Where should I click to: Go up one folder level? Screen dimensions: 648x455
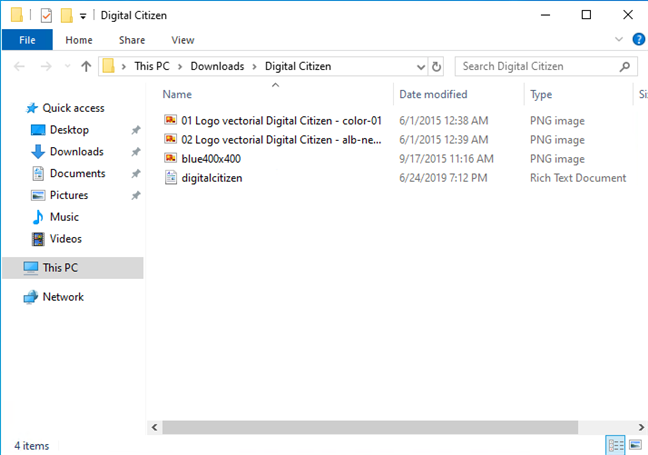pyautogui.click(x=86, y=66)
